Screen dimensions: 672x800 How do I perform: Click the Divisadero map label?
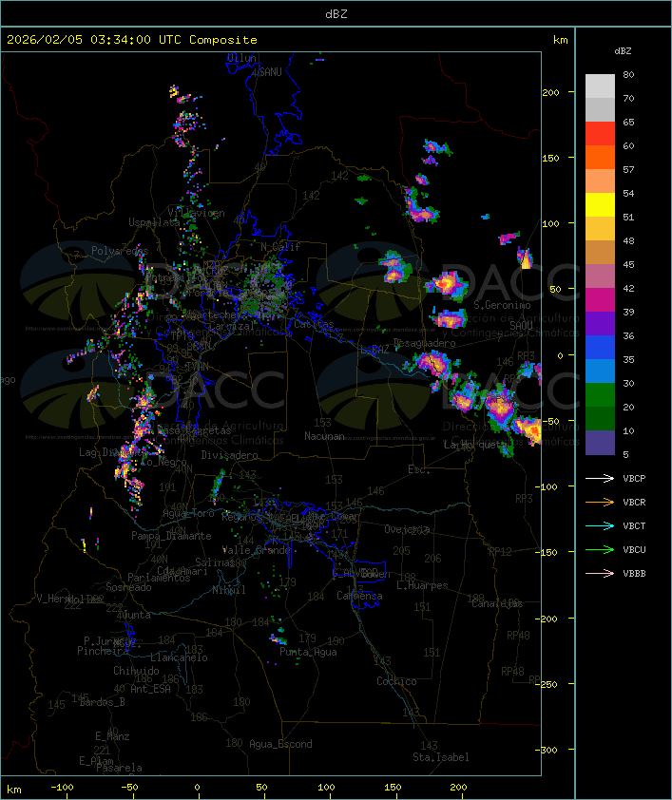(230, 455)
